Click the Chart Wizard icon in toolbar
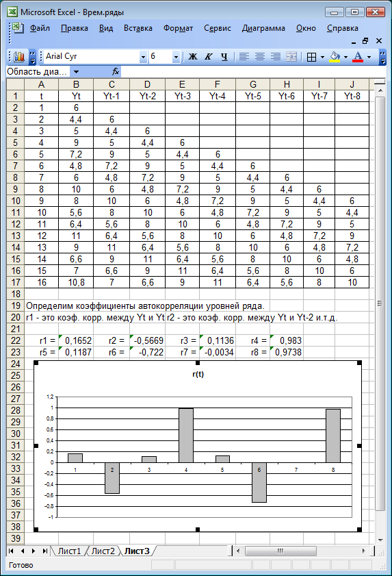 [18, 57]
